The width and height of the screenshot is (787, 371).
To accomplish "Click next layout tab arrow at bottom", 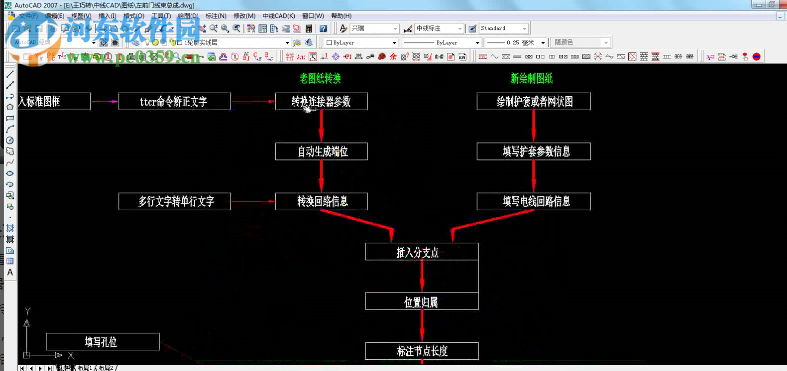I will (x=41, y=368).
